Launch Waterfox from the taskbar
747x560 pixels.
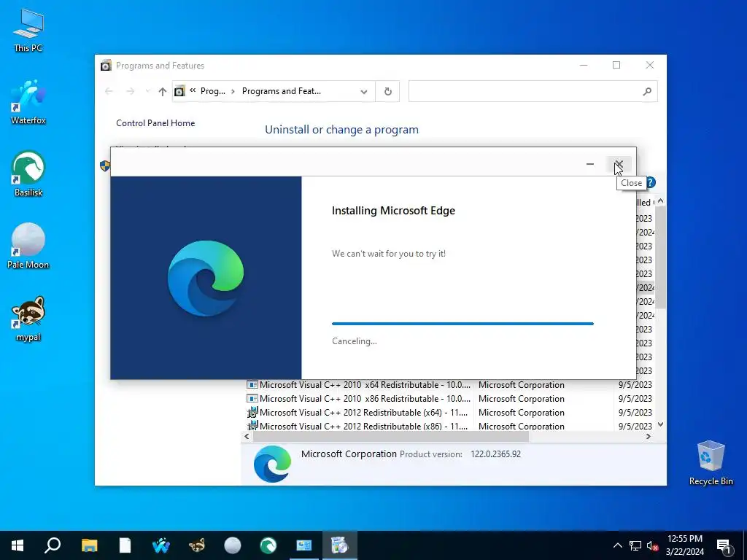point(161,545)
